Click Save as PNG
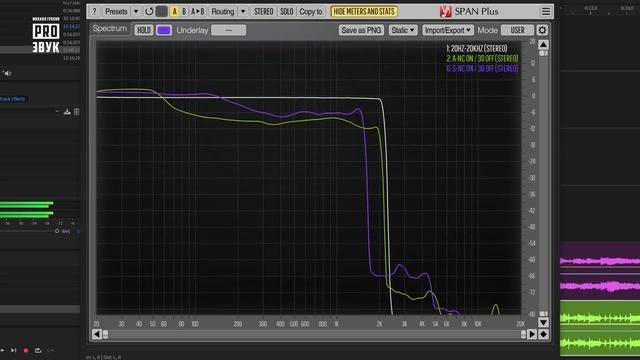Viewport: 640px width, 360px height. pos(361,30)
